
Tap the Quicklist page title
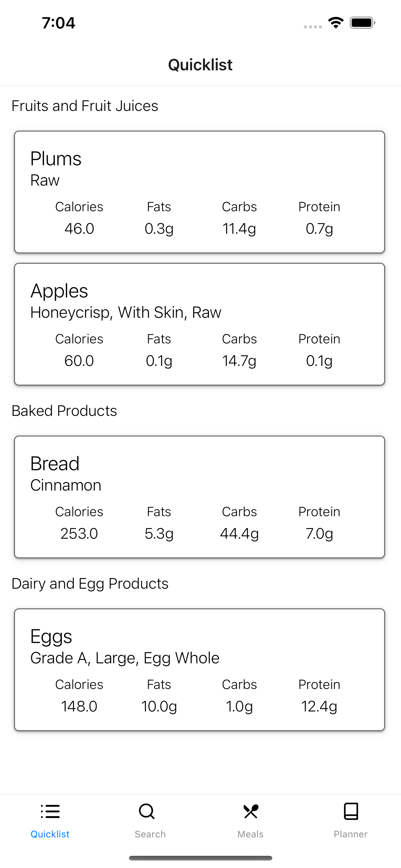[x=200, y=65]
